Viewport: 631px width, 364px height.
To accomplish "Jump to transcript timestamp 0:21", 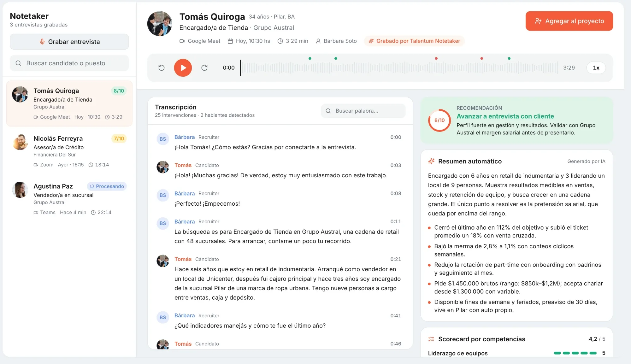I will [396, 259].
